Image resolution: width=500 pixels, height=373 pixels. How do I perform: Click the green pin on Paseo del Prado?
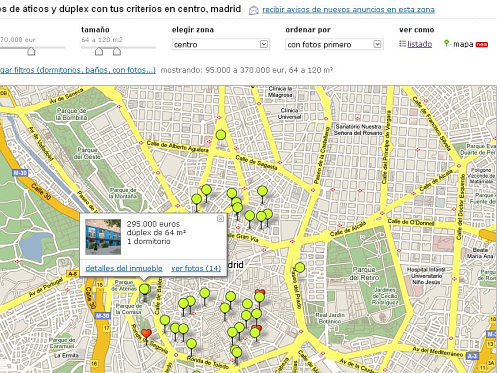300,267
